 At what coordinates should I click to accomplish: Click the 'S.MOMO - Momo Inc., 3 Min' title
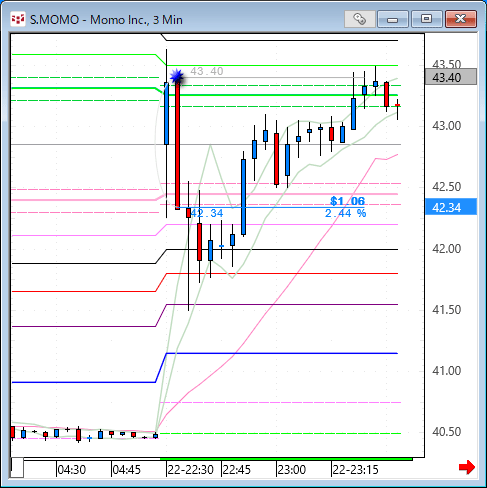[x=106, y=20]
